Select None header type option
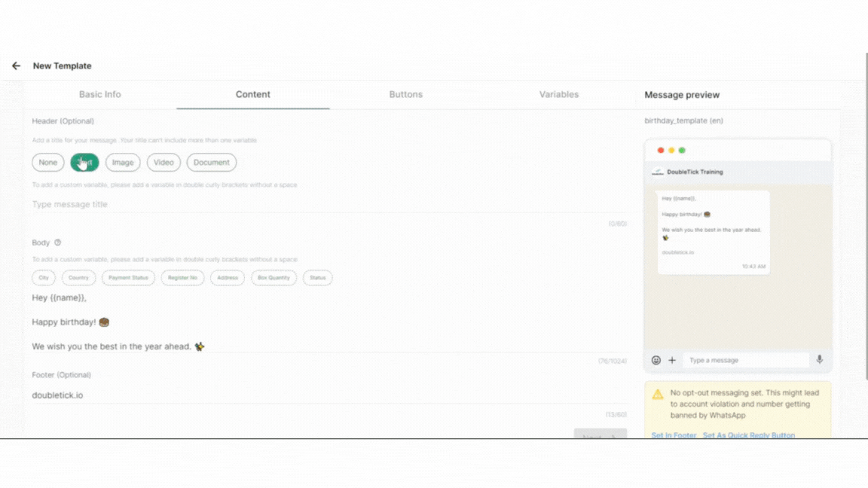868x488 pixels. 48,162
